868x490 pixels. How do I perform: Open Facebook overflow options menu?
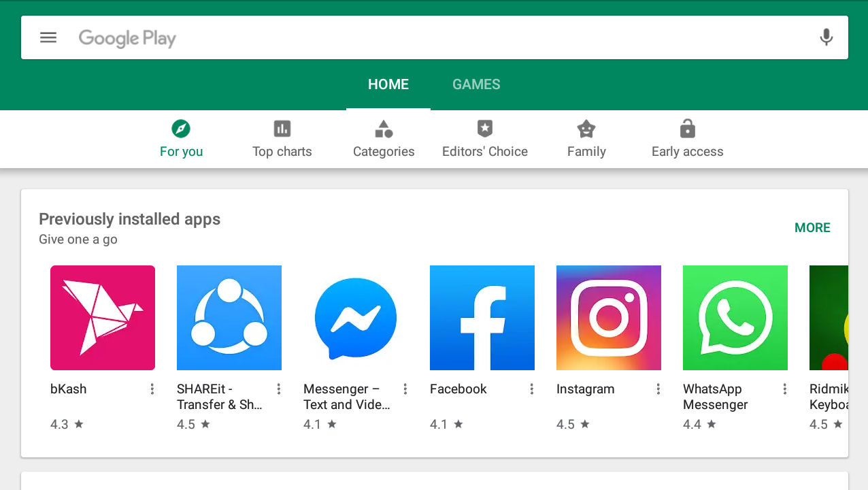[x=531, y=389]
